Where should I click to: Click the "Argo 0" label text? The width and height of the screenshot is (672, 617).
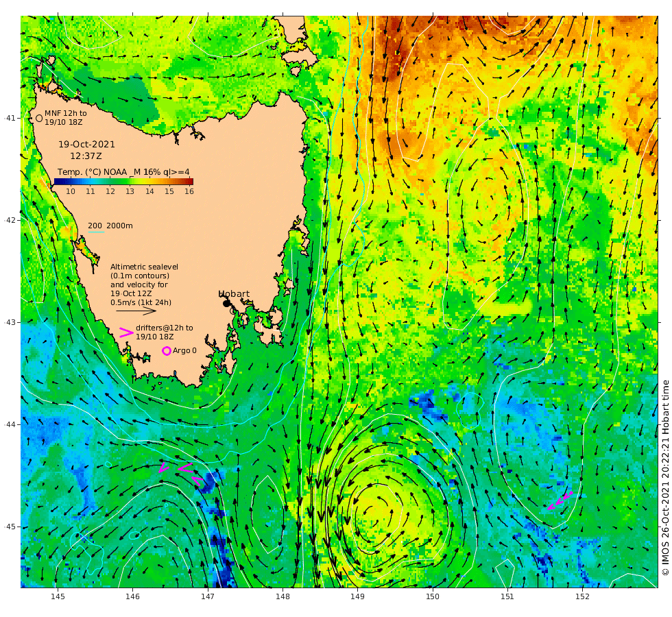[x=184, y=350]
